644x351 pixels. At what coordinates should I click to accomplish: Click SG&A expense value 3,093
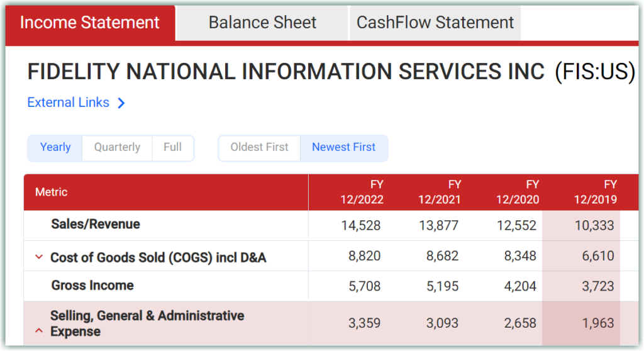(x=442, y=323)
